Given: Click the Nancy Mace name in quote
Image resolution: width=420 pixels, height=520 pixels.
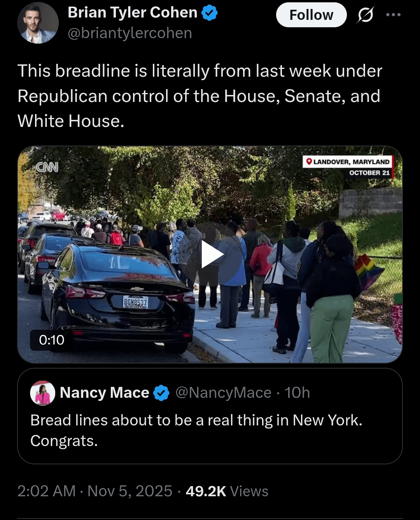Looking at the screenshot, I should (x=104, y=393).
